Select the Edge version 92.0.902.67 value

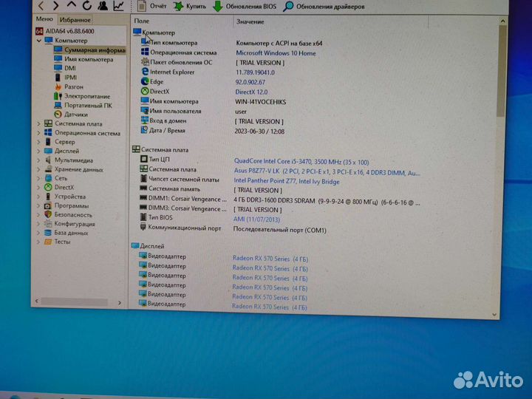[250, 82]
